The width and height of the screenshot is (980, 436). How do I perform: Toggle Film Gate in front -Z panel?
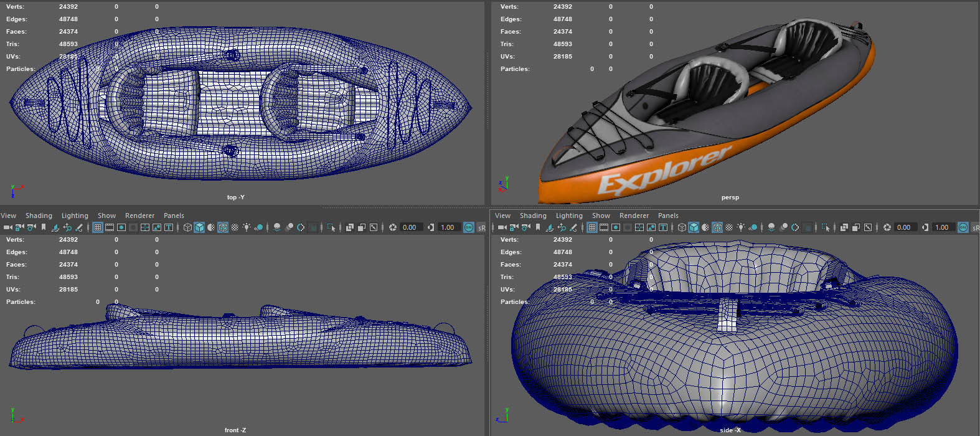[110, 227]
